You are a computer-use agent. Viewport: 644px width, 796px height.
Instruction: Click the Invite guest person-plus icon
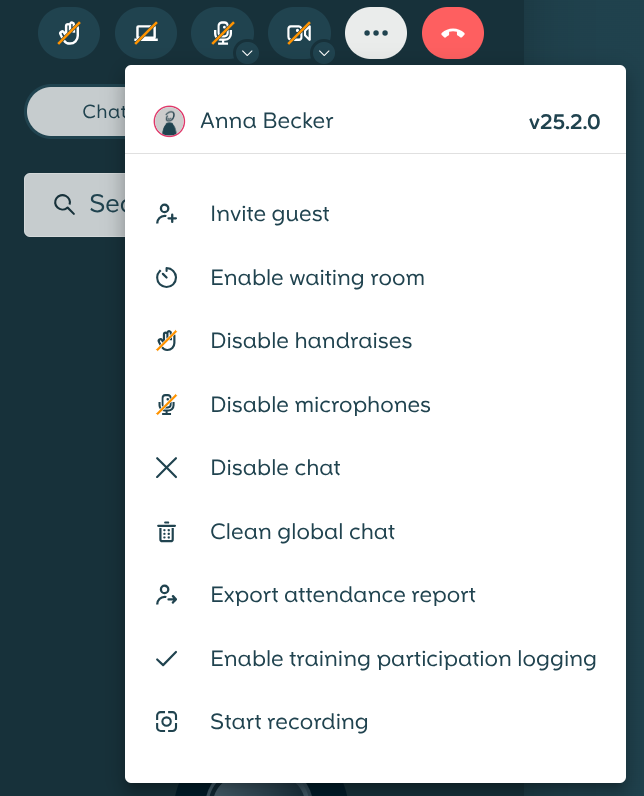coord(167,214)
